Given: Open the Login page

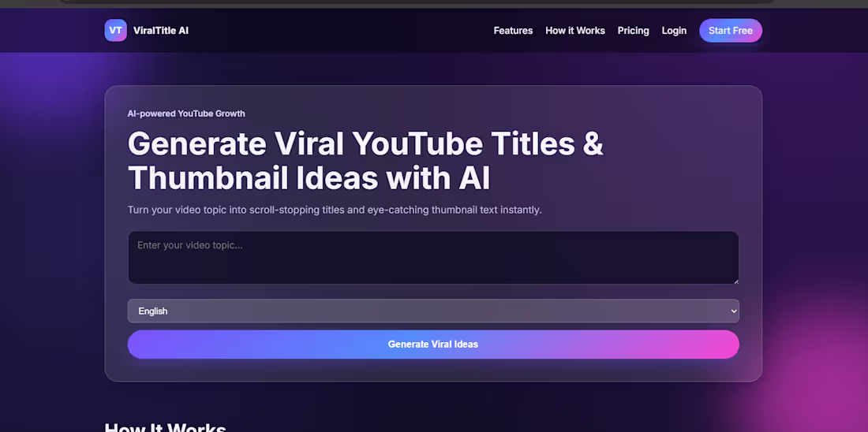Looking at the screenshot, I should pos(674,31).
